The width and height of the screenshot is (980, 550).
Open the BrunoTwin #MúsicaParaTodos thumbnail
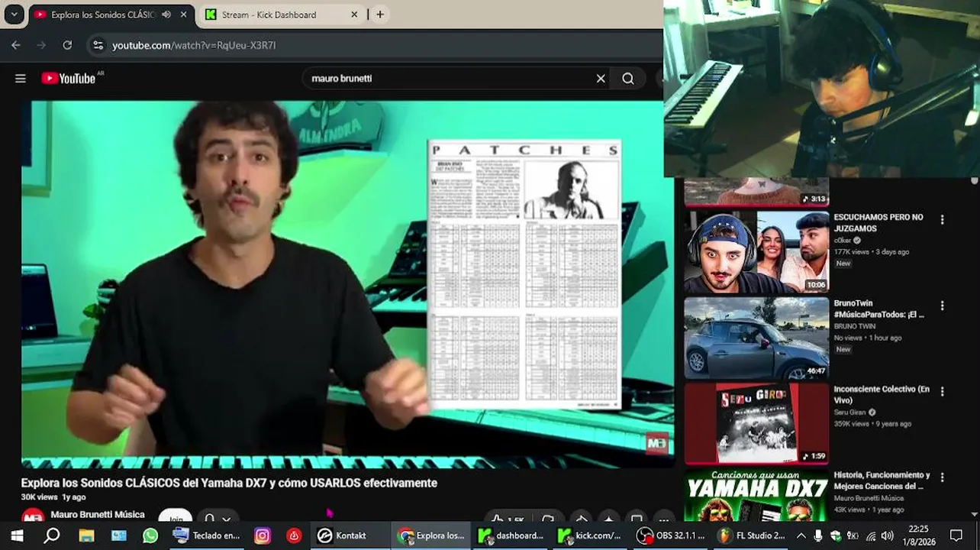(x=756, y=338)
